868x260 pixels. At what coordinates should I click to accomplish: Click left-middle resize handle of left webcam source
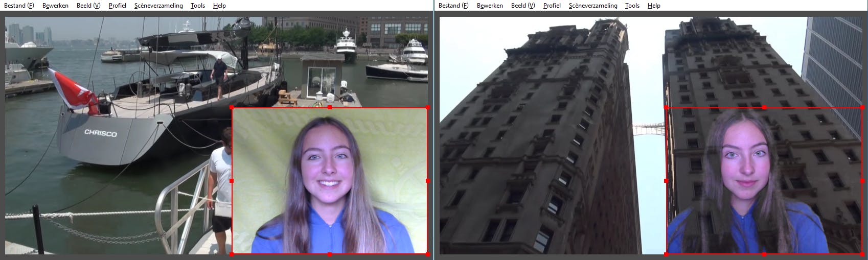click(x=232, y=181)
